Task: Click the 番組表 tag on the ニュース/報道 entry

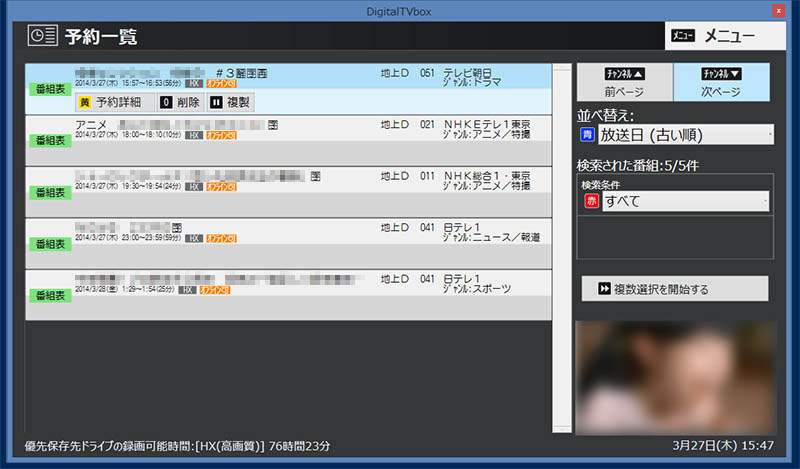Action: tap(48, 244)
